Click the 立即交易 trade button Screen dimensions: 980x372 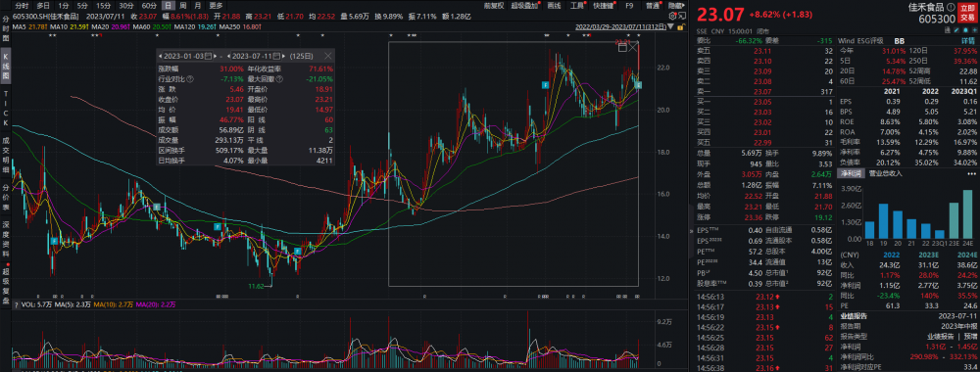pos(967,13)
